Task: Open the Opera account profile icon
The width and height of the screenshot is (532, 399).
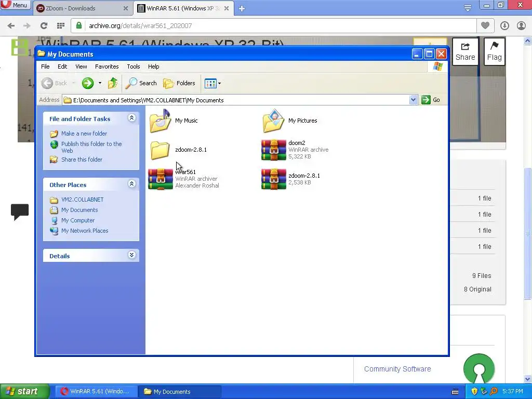Action: pos(521,26)
